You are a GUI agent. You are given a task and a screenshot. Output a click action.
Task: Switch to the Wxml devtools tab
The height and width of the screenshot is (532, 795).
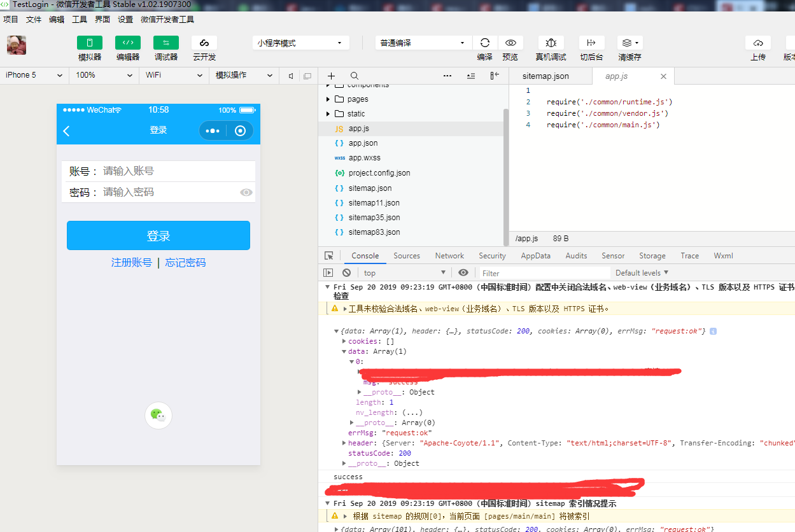pyautogui.click(x=723, y=256)
